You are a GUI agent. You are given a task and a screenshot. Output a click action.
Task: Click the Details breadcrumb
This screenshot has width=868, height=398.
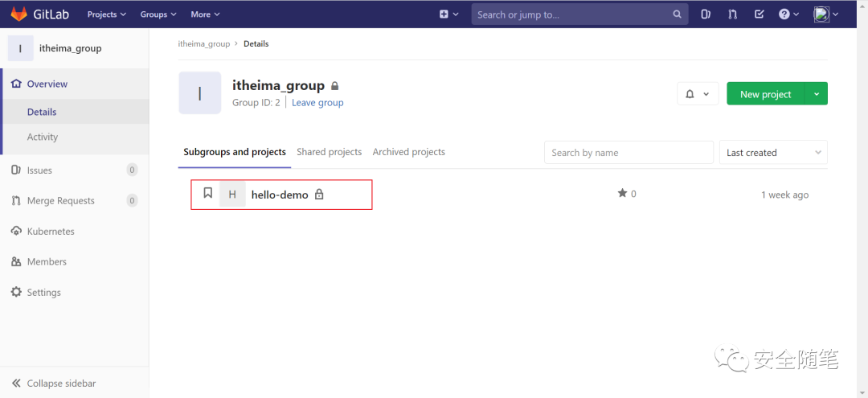pyautogui.click(x=256, y=43)
